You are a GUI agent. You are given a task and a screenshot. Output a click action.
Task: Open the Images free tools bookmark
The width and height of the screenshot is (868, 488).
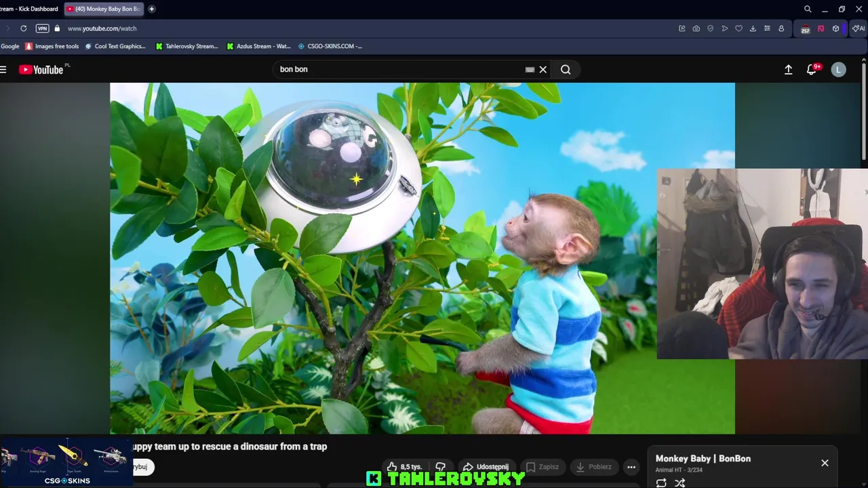click(52, 46)
